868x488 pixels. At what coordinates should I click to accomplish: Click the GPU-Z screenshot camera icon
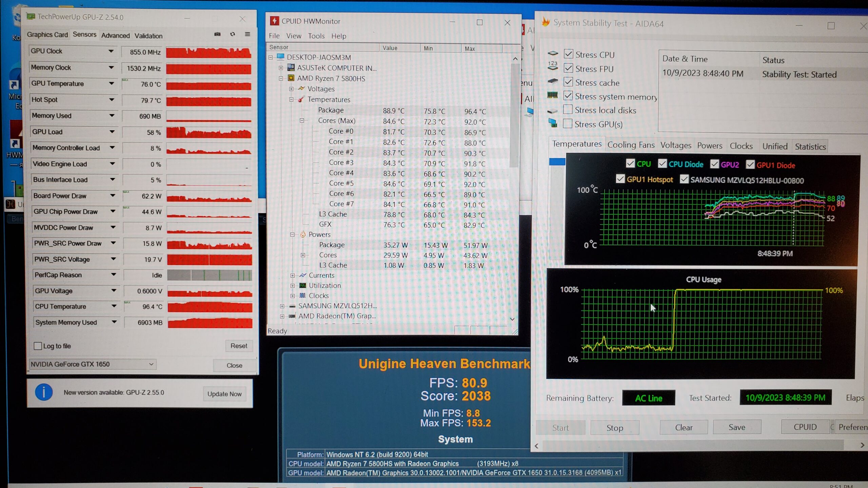[217, 34]
